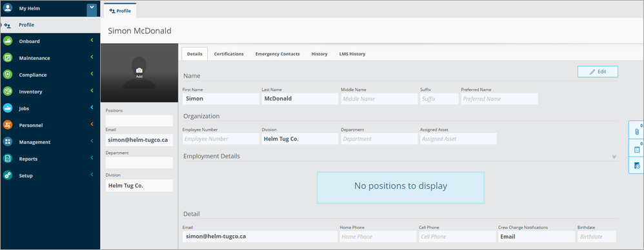Click the Management grid icon
644x250 pixels.
pos(8,142)
